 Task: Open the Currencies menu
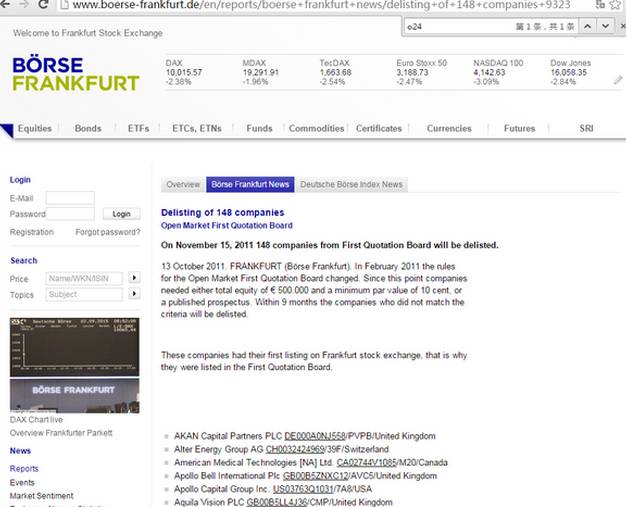pyautogui.click(x=449, y=129)
